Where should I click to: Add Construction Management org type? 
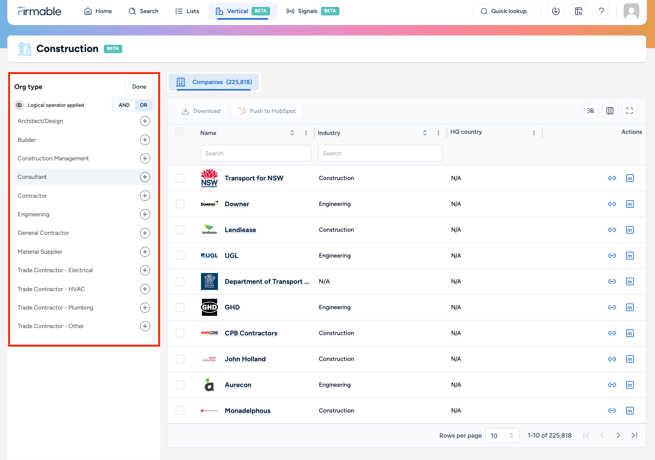[x=145, y=158]
